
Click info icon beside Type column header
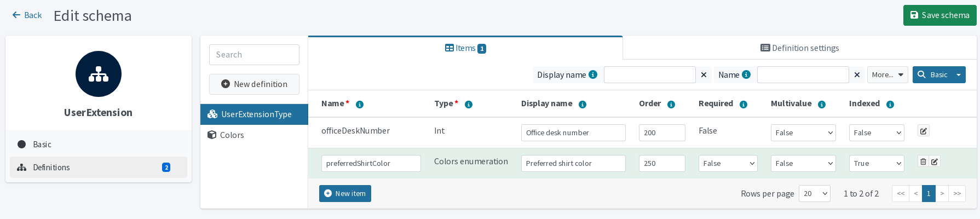click(x=469, y=104)
